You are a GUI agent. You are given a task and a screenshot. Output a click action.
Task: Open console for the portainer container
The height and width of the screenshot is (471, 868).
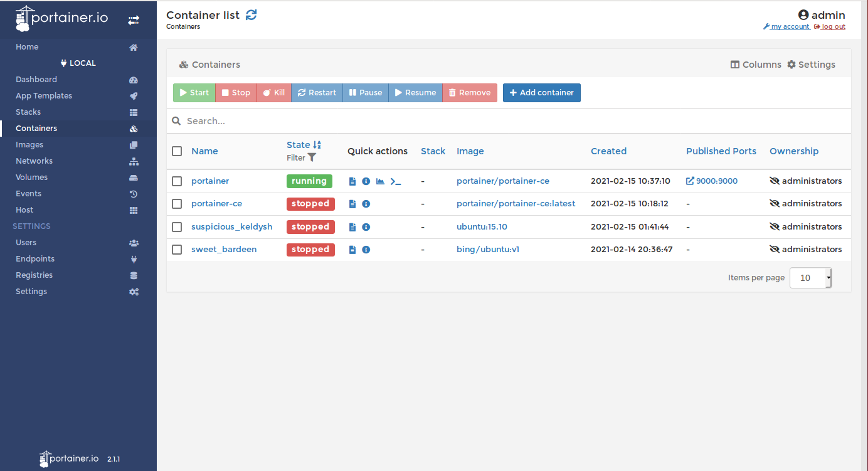(395, 181)
